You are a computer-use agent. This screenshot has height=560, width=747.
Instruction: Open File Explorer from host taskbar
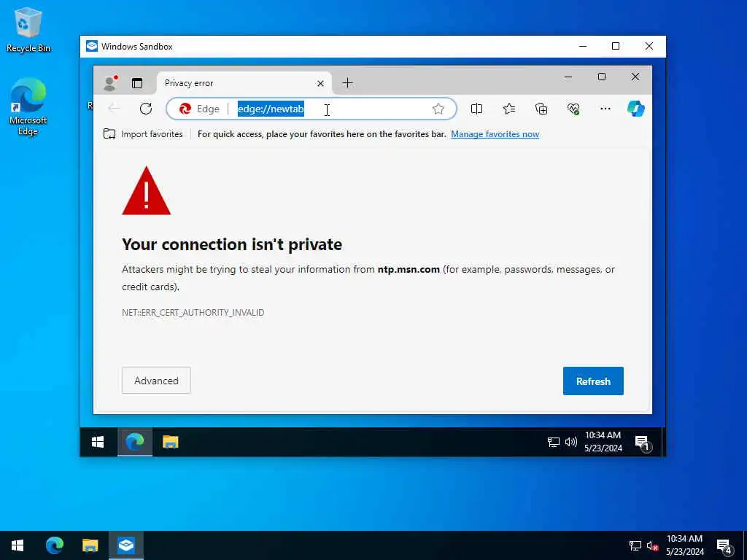[90, 545]
